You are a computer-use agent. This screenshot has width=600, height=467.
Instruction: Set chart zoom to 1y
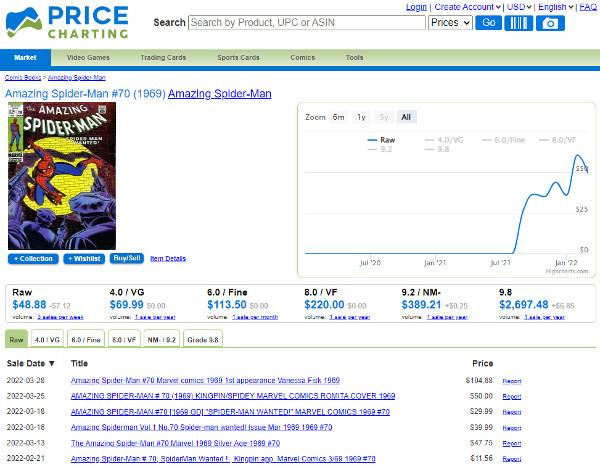click(361, 117)
